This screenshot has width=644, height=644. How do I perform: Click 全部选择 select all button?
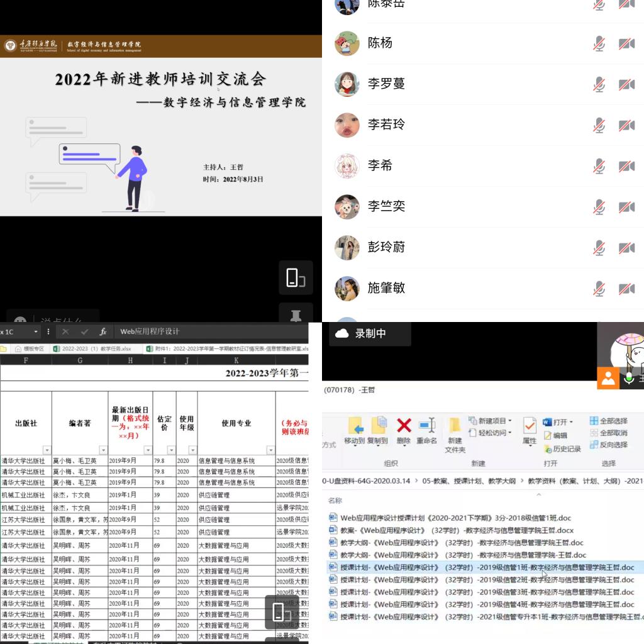608,421
